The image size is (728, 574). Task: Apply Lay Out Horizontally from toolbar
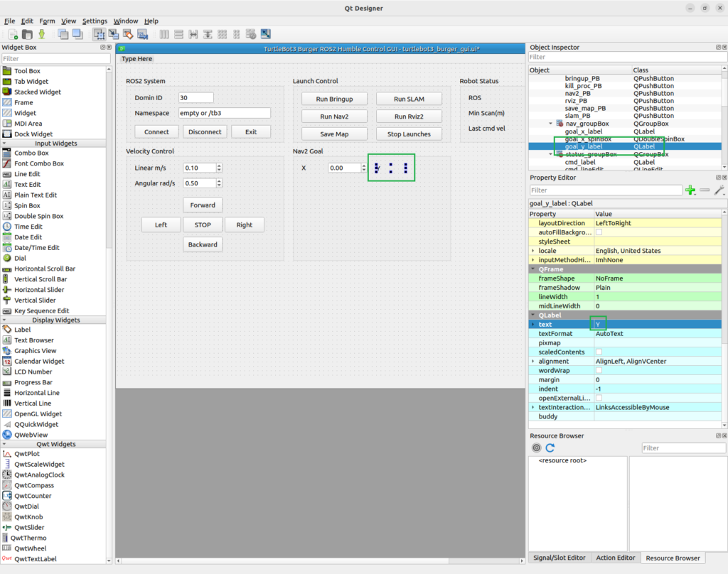pyautogui.click(x=164, y=34)
